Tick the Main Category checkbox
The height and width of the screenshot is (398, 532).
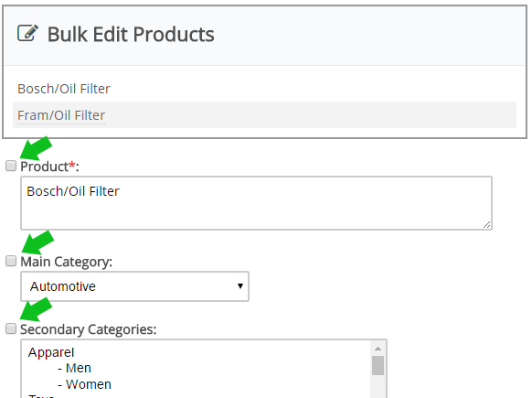(x=11, y=261)
